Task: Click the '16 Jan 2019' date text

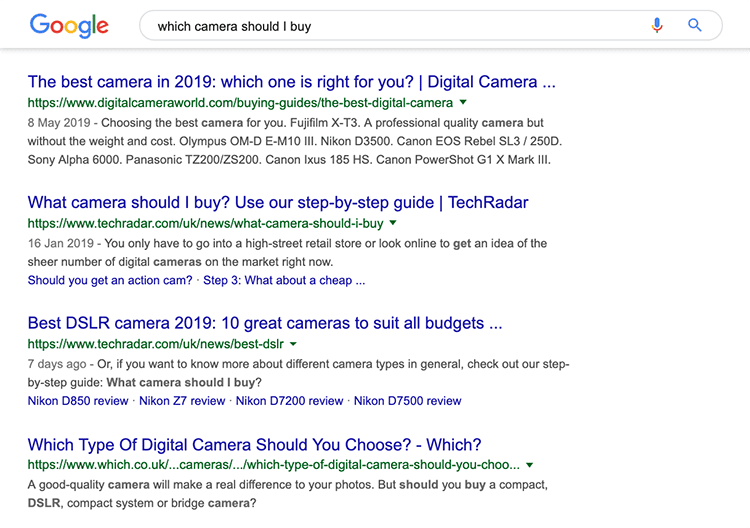Action: 60,243
